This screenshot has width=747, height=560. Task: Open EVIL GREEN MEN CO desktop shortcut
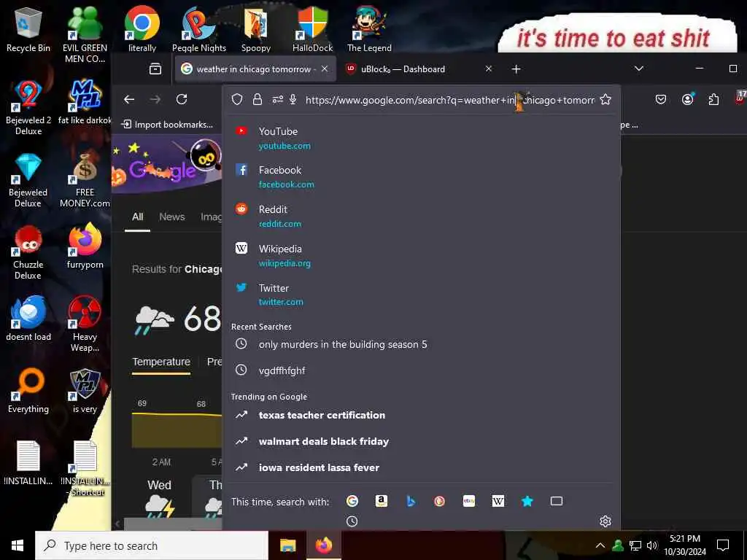[x=85, y=34]
